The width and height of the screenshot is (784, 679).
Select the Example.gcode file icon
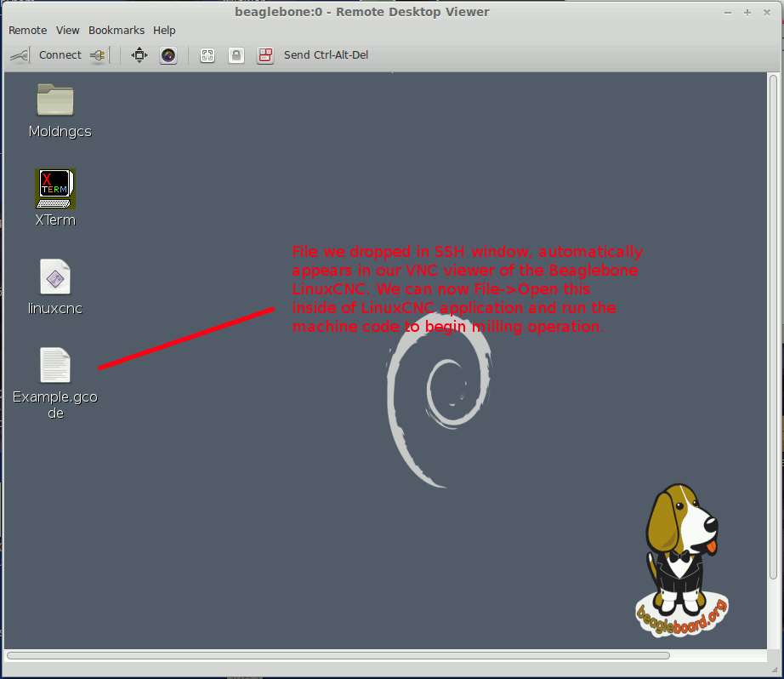[x=55, y=365]
